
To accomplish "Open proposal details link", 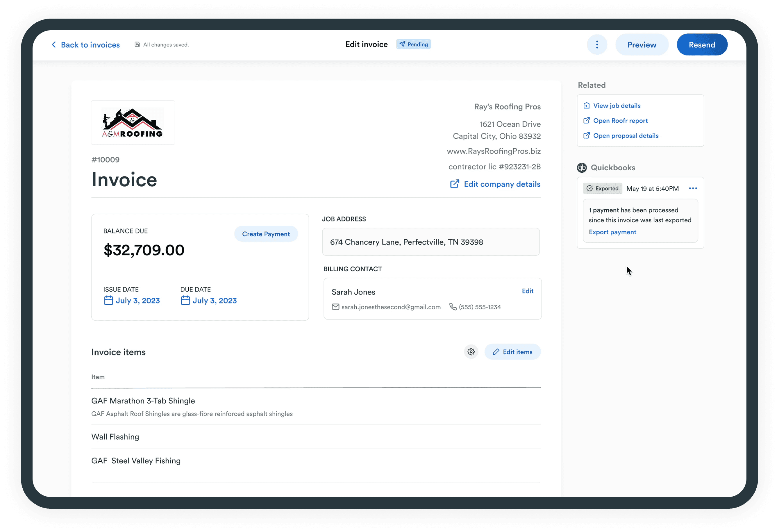I will pyautogui.click(x=626, y=136).
